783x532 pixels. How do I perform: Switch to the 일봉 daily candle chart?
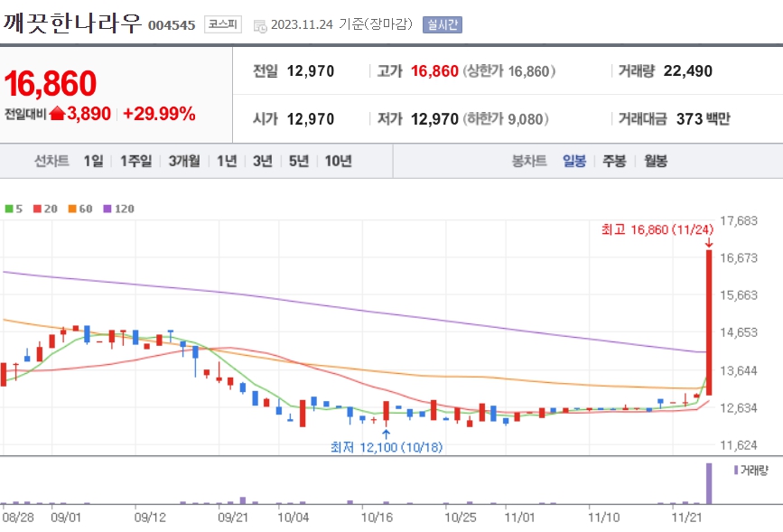(574, 161)
